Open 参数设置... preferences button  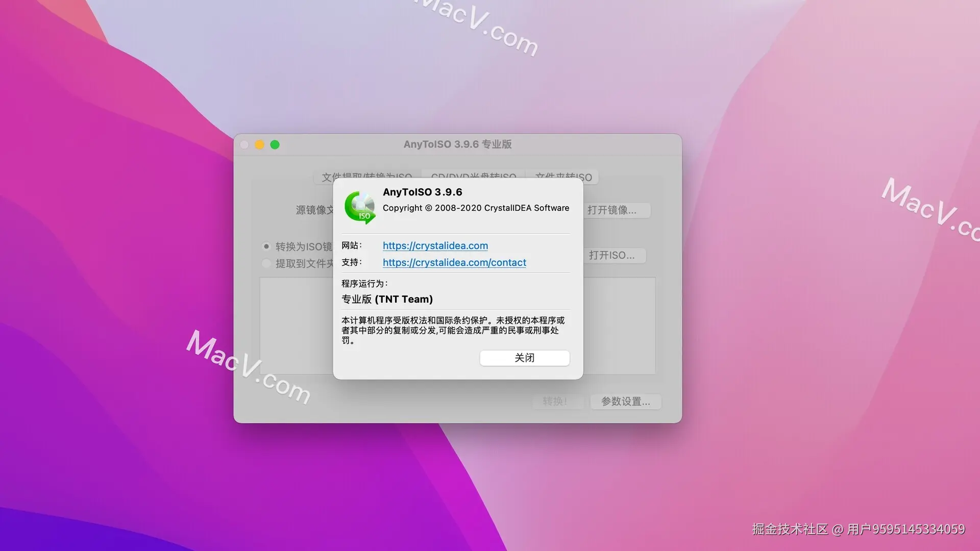click(626, 402)
